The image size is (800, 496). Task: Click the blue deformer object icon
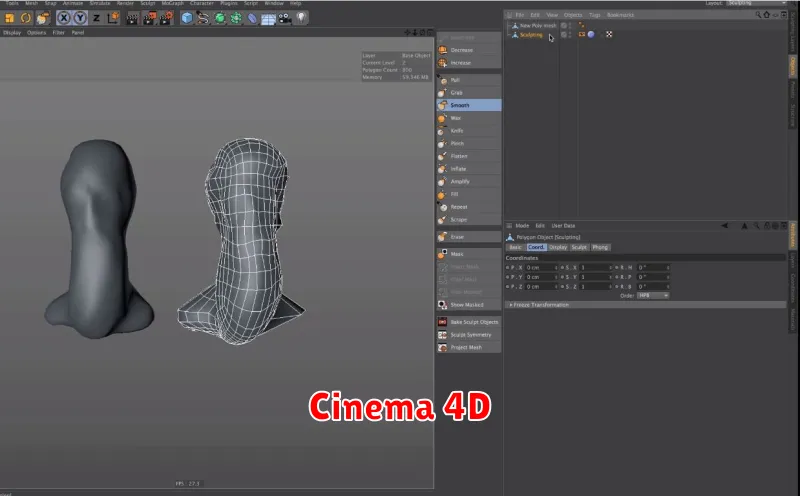(252, 18)
